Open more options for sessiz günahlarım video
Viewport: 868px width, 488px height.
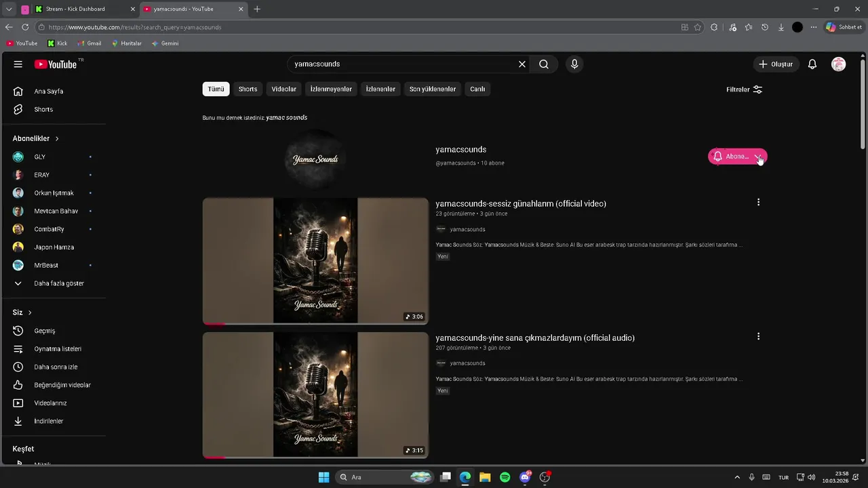(x=758, y=202)
